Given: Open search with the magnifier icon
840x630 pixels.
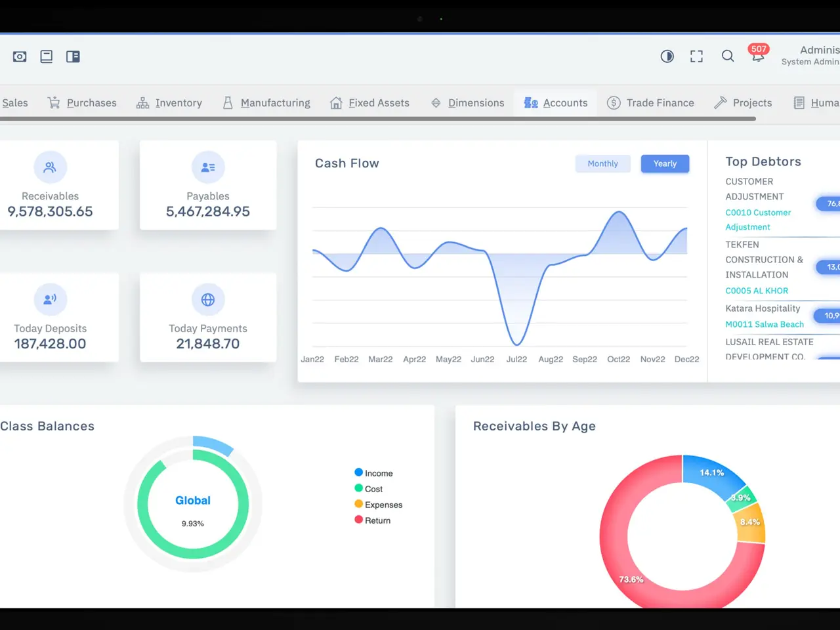Looking at the screenshot, I should pos(728,56).
